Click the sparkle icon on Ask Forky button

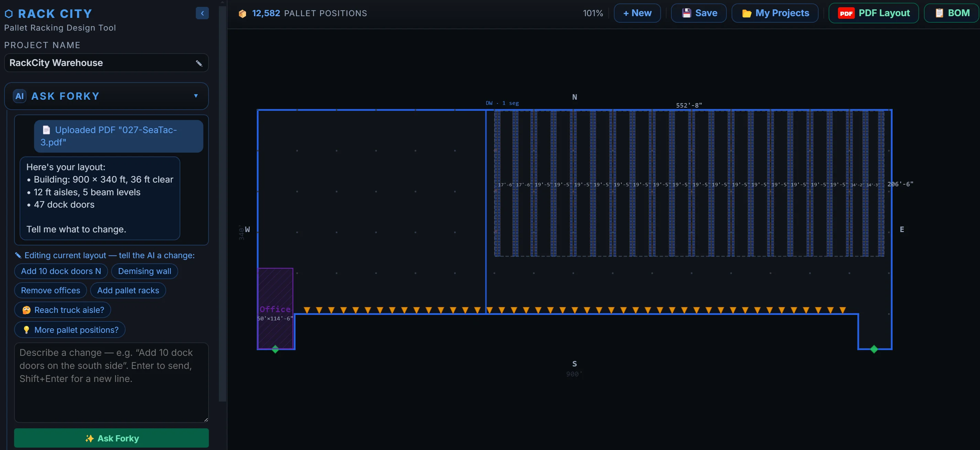pyautogui.click(x=89, y=438)
